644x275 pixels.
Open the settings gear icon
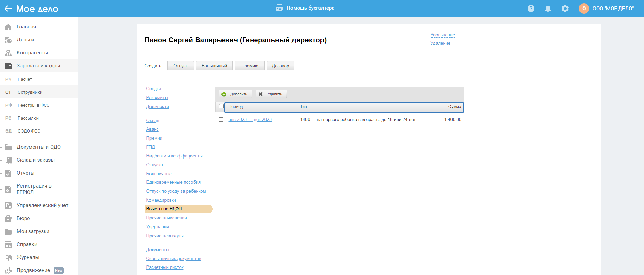pos(565,9)
